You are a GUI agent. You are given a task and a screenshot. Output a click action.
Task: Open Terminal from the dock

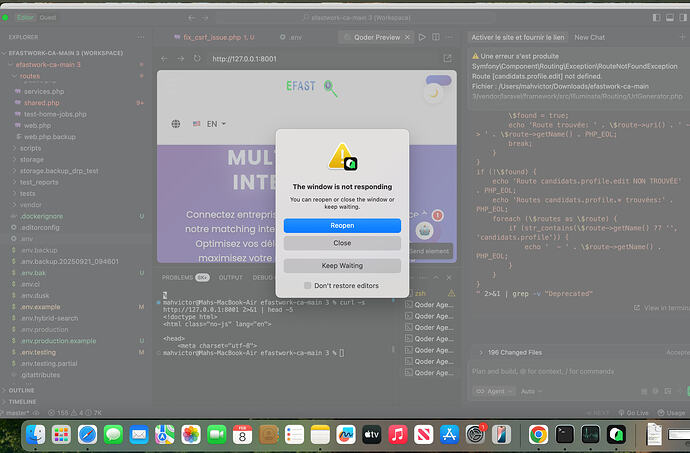pos(565,435)
